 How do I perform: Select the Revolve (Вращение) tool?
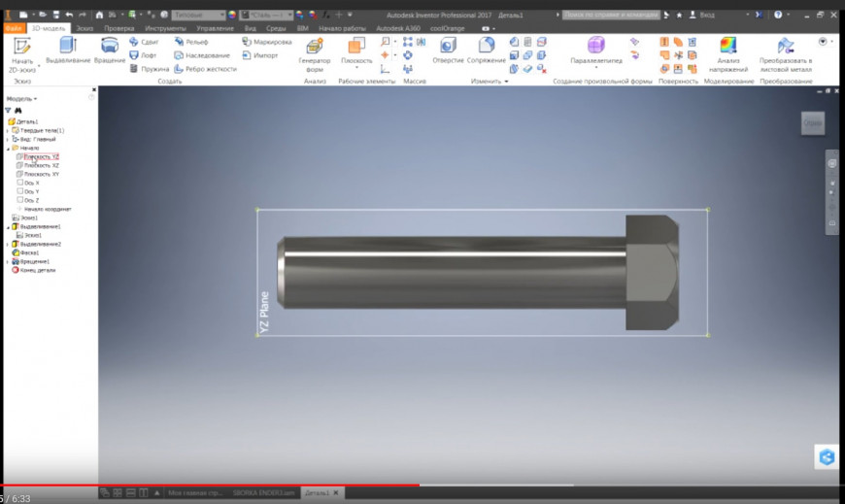[110, 47]
